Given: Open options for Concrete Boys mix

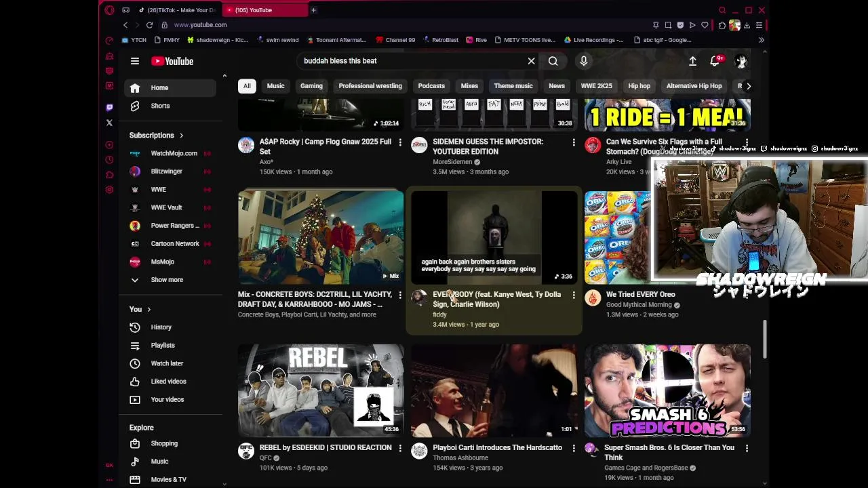Looking at the screenshot, I should point(400,295).
